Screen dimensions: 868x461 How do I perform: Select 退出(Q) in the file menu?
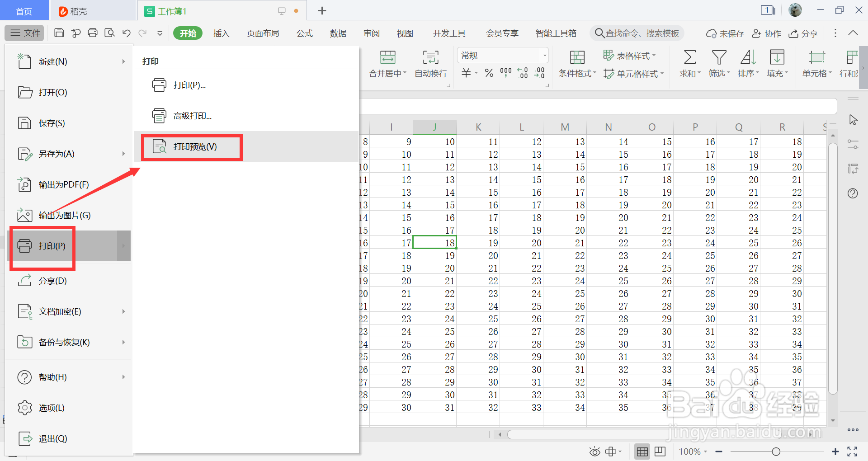pos(69,438)
